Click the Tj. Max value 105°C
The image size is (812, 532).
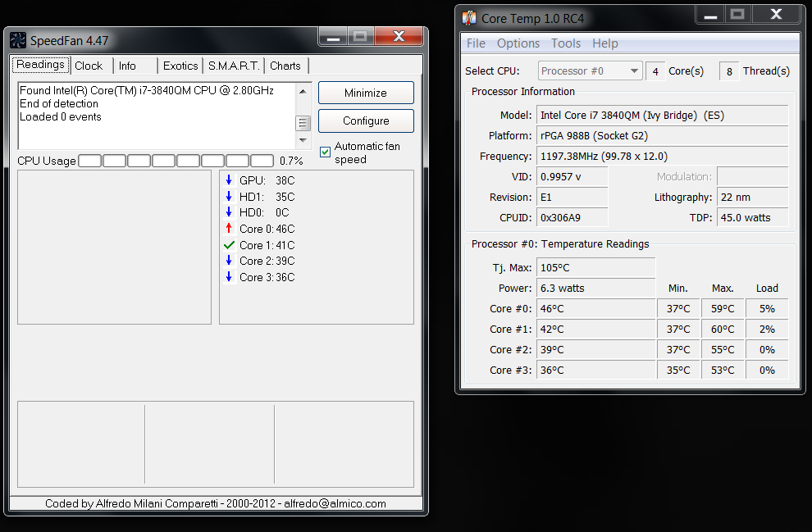pos(596,267)
